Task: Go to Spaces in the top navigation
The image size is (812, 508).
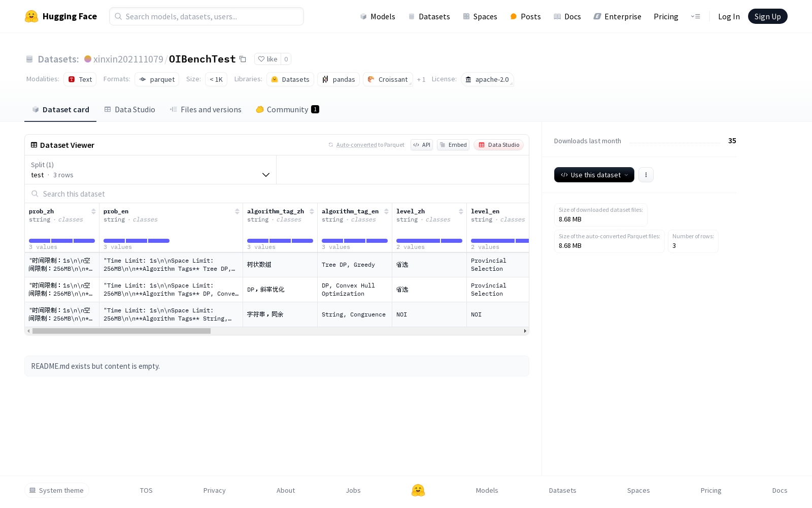Action: pyautogui.click(x=480, y=16)
